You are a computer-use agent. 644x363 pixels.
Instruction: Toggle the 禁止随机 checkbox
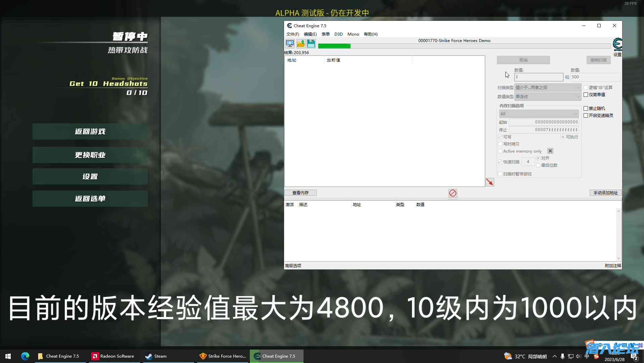click(586, 109)
